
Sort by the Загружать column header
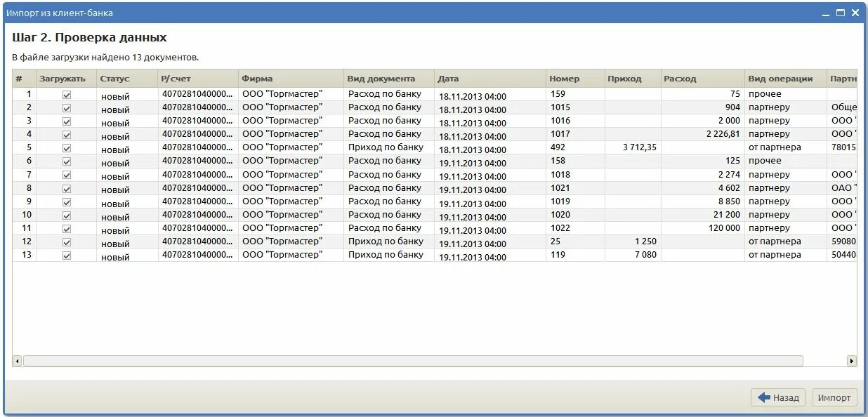67,79
